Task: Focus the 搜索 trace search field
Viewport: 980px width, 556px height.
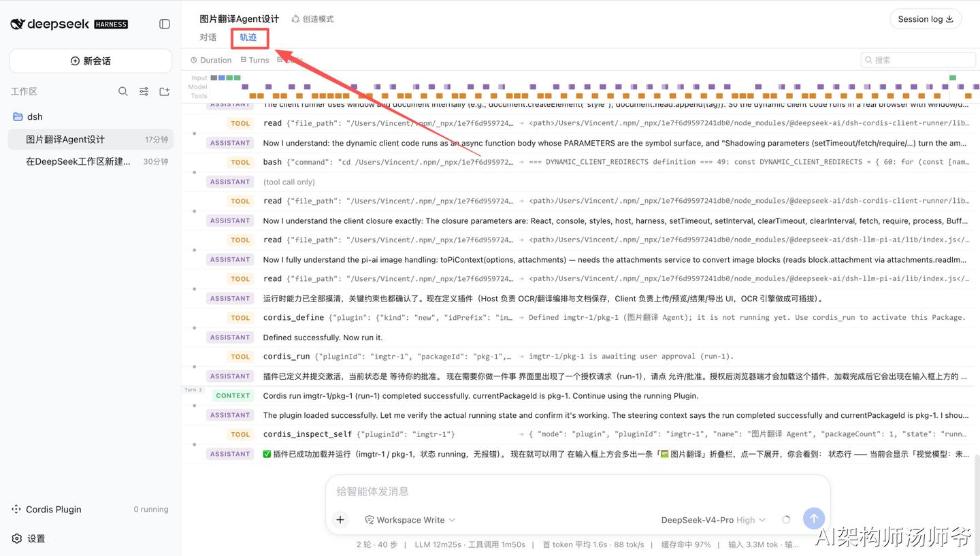Action: [918, 60]
